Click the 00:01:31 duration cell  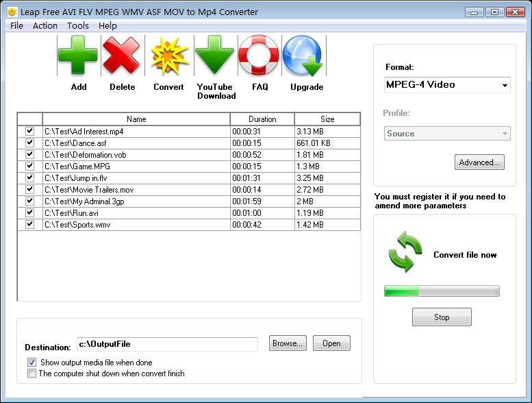262,178
